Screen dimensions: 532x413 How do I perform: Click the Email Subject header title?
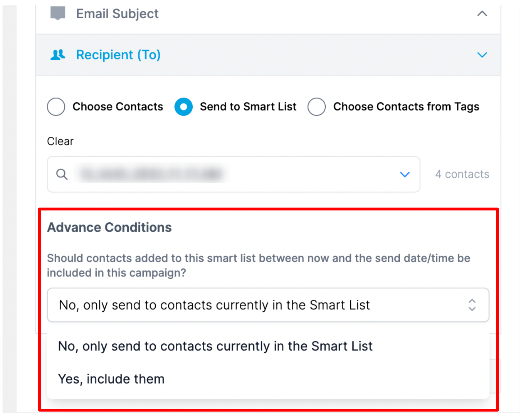click(x=117, y=14)
